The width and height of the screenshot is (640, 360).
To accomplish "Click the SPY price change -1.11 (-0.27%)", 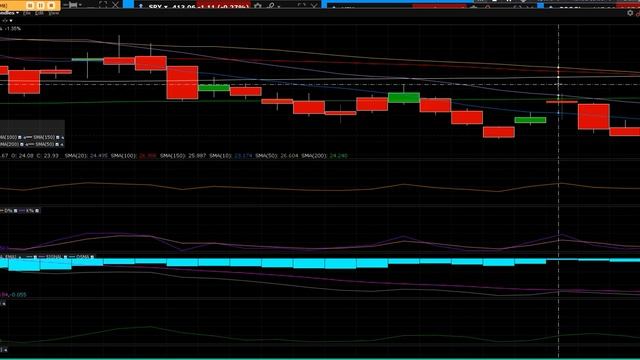I will (223, 7).
